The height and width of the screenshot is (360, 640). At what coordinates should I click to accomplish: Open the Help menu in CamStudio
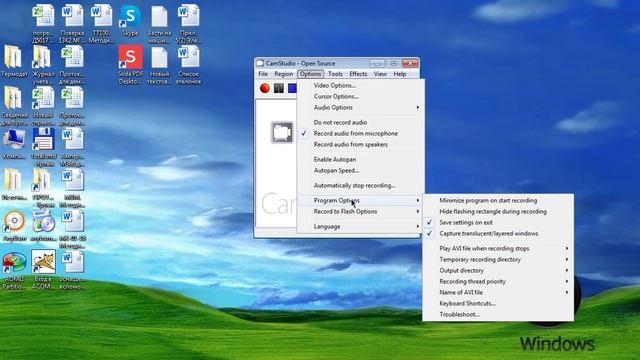(400, 74)
